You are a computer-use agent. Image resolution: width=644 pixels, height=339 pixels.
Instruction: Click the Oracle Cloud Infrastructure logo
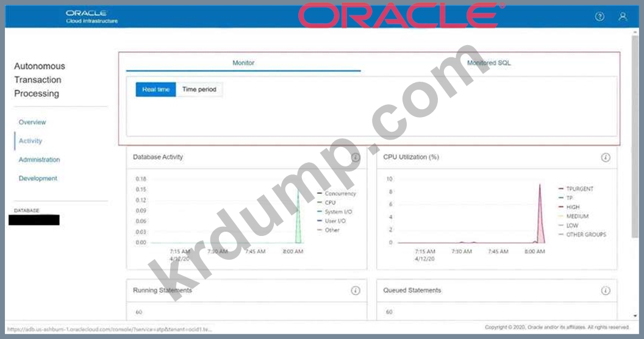coord(91,16)
